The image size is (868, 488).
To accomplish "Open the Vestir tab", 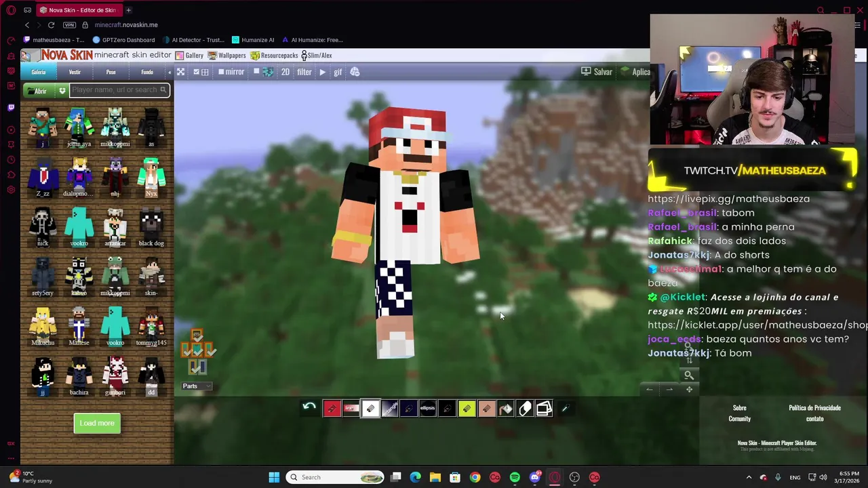I will click(75, 72).
